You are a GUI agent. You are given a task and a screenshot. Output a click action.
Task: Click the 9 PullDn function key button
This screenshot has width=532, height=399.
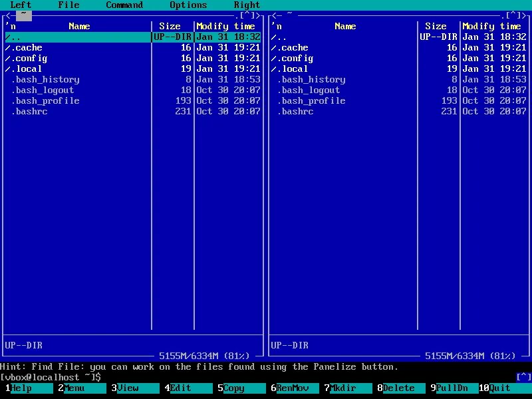(455, 388)
